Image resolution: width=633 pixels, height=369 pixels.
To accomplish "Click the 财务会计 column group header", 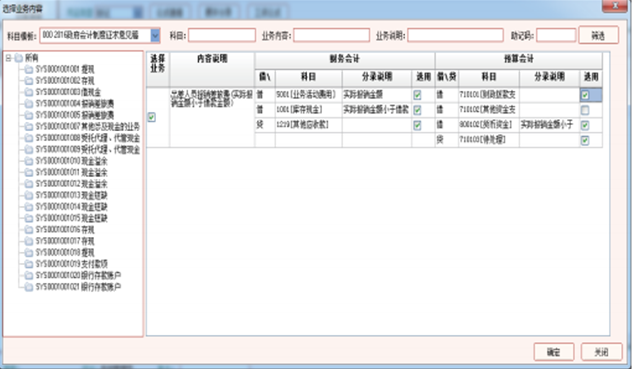I will click(x=345, y=60).
